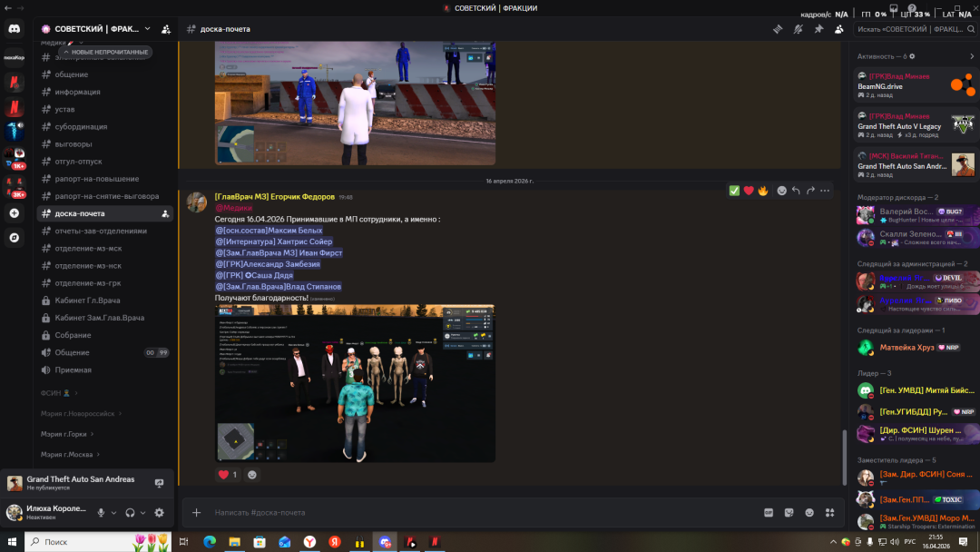980x552 pixels.
Task: Open the emoji picker in message box
Action: tap(809, 513)
